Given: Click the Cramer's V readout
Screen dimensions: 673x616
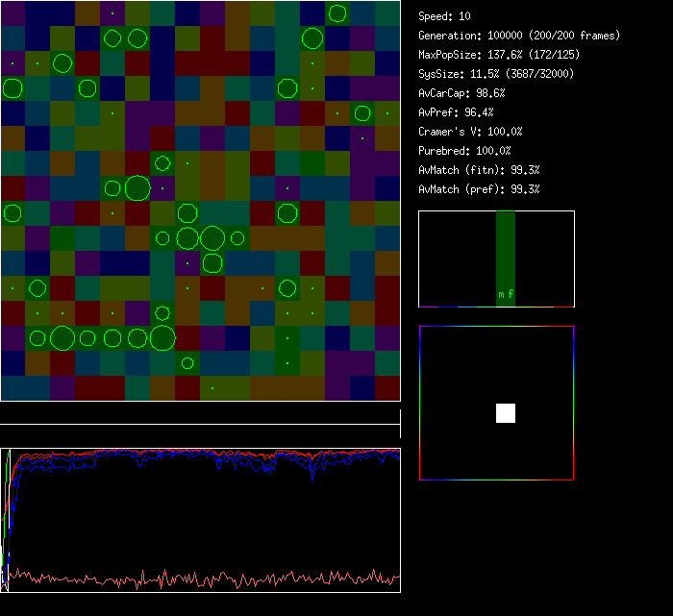Looking at the screenshot, I should (471, 132).
